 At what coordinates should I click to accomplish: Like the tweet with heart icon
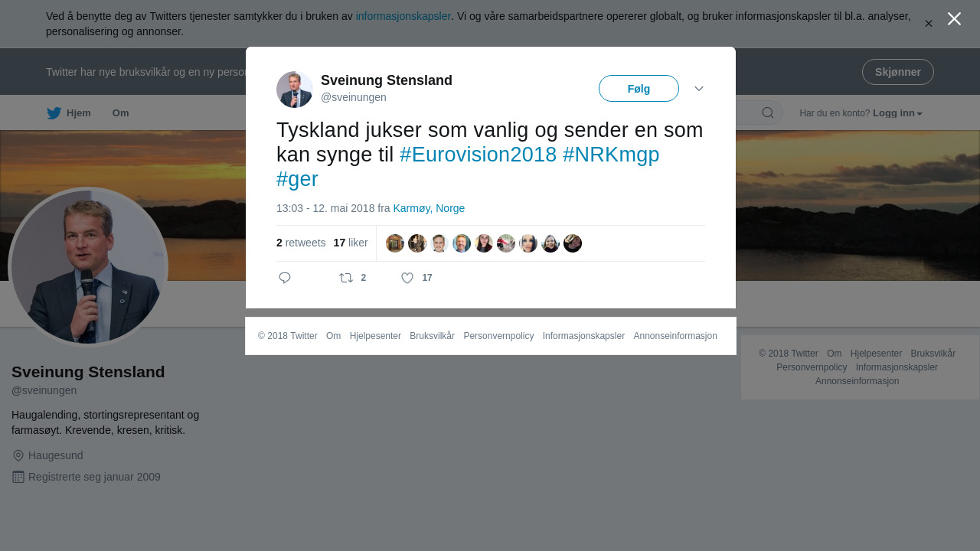(407, 278)
